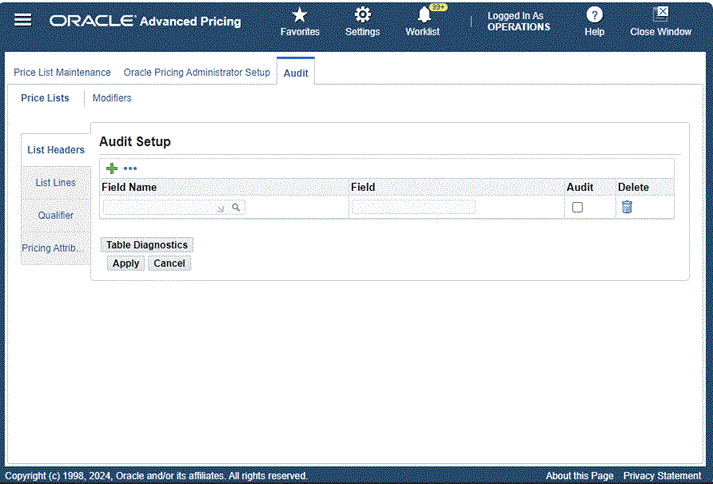Open the three-dot more actions menu
Image resolution: width=713 pixels, height=484 pixels.
(x=130, y=168)
